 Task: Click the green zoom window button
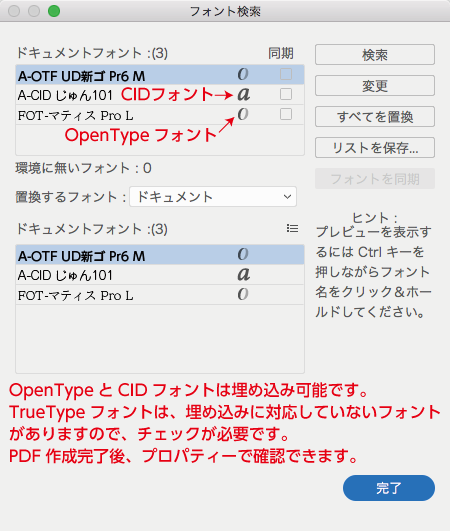coord(54,11)
